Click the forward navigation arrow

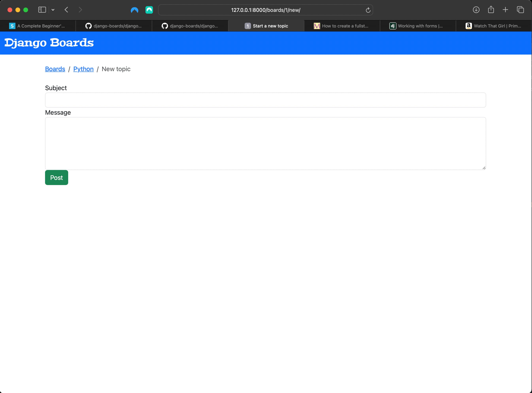point(80,10)
